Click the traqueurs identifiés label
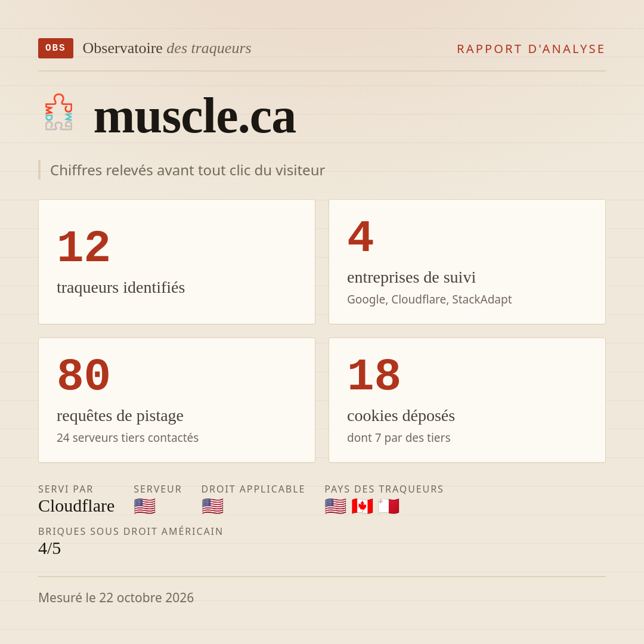The image size is (644, 644). (x=120, y=287)
